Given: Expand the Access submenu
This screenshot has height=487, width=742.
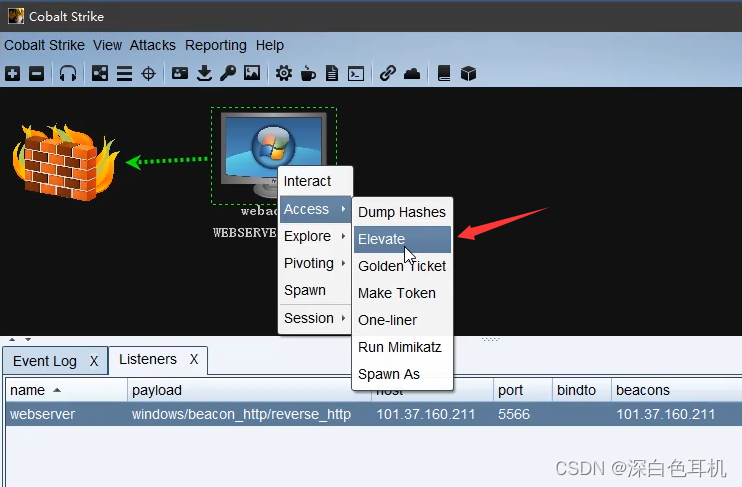Looking at the screenshot, I should tap(315, 209).
